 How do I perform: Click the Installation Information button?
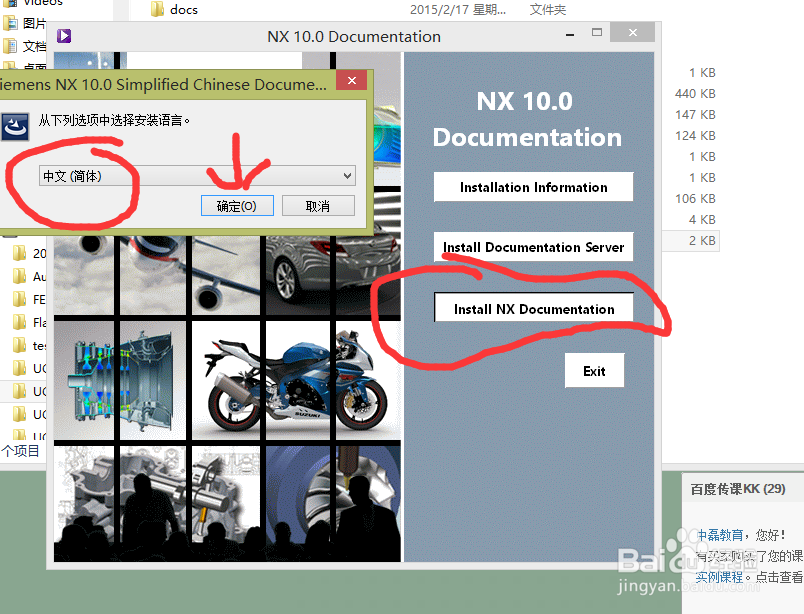tap(533, 187)
